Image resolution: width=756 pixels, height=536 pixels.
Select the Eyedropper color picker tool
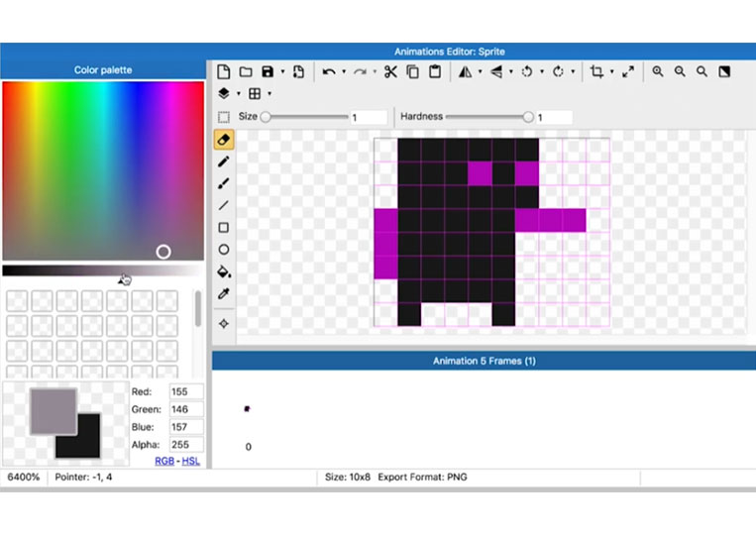pyautogui.click(x=224, y=293)
